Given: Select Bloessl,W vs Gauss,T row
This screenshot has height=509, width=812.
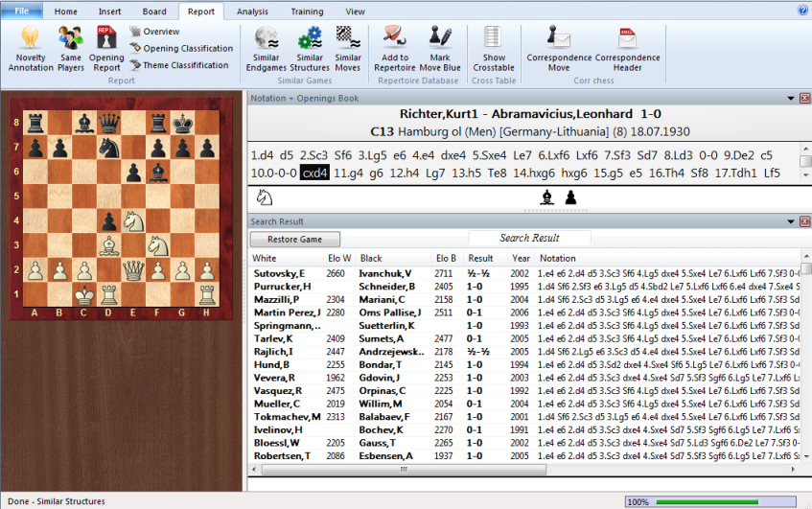Looking at the screenshot, I should point(525,443).
